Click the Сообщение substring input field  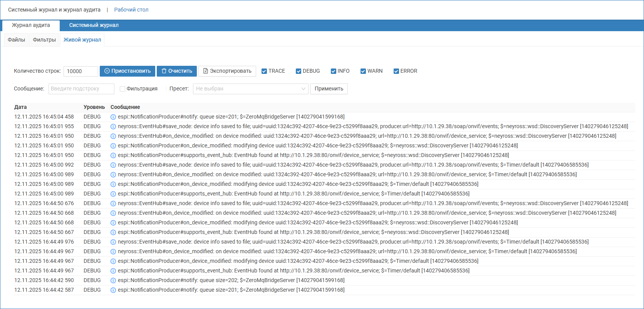(x=81, y=89)
